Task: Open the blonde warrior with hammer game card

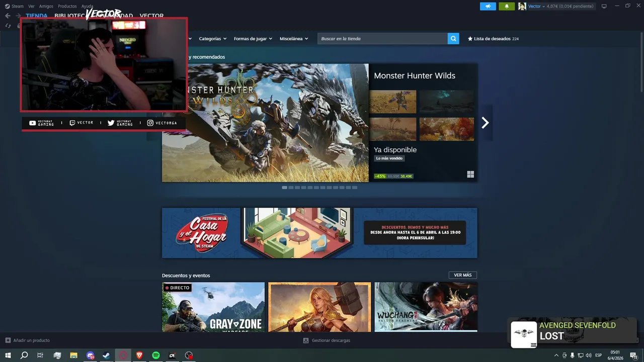Action: (x=319, y=307)
